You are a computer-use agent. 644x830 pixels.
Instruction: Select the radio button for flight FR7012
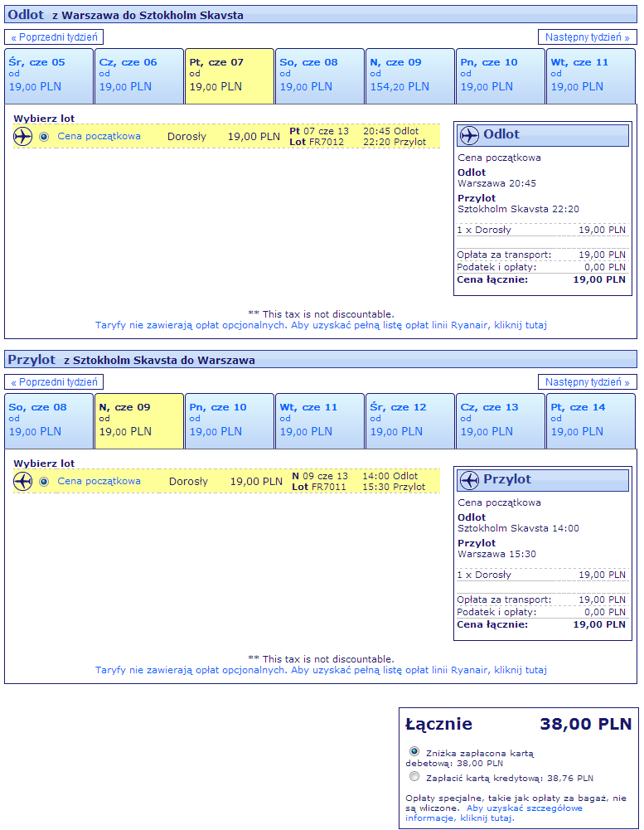[44, 137]
